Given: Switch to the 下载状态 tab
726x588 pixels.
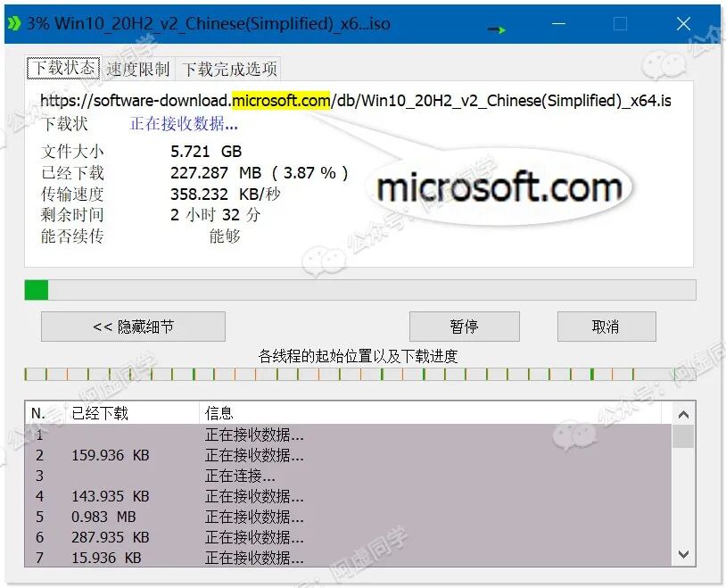Looking at the screenshot, I should coord(63,68).
